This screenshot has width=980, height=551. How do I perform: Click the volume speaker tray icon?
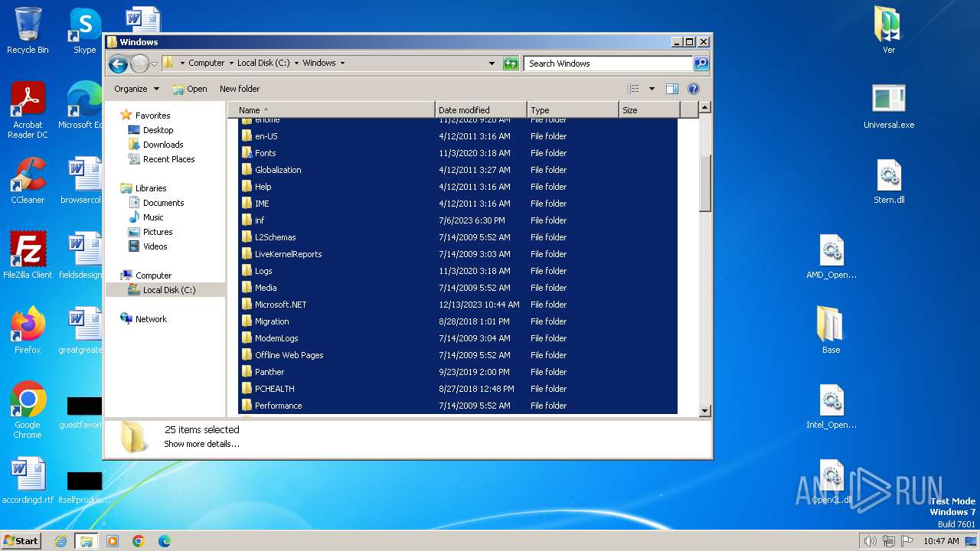tap(870, 541)
